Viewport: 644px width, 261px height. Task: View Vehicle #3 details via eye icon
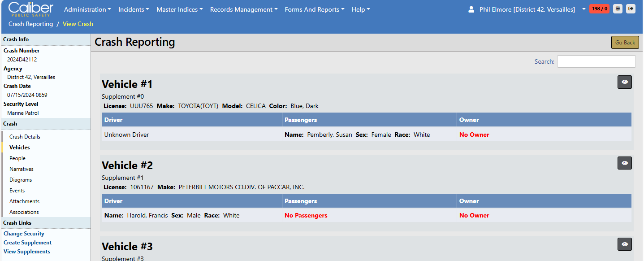[624, 244]
